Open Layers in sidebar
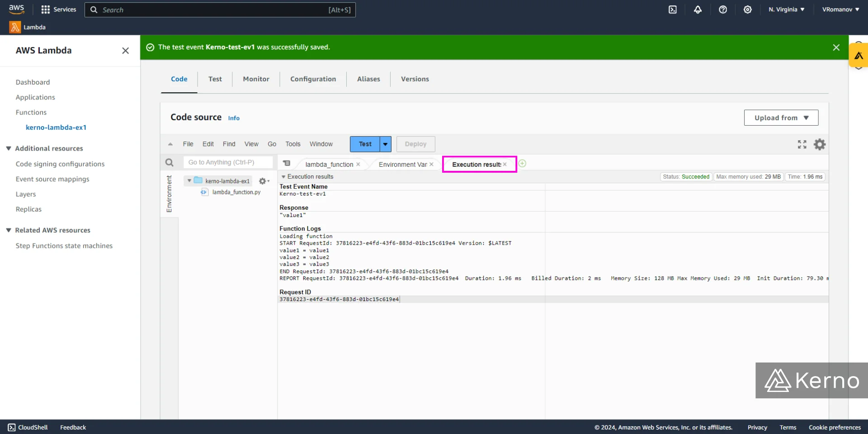868x434 pixels. [26, 194]
